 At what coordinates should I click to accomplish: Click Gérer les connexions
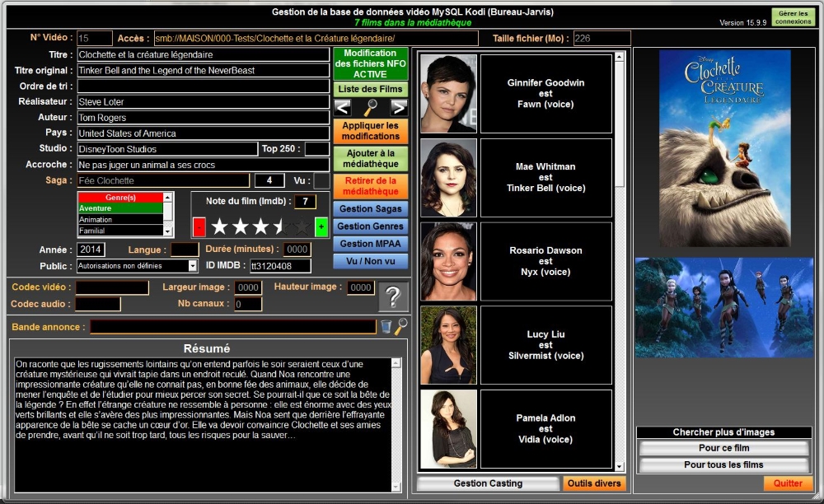pyautogui.click(x=793, y=17)
